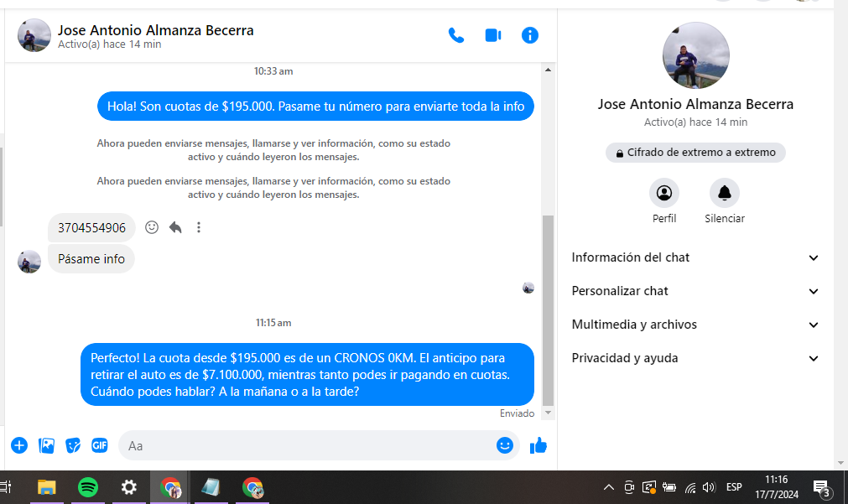The height and width of the screenshot is (504, 848).
Task: Open Perfil from the side panel
Action: coord(664,194)
